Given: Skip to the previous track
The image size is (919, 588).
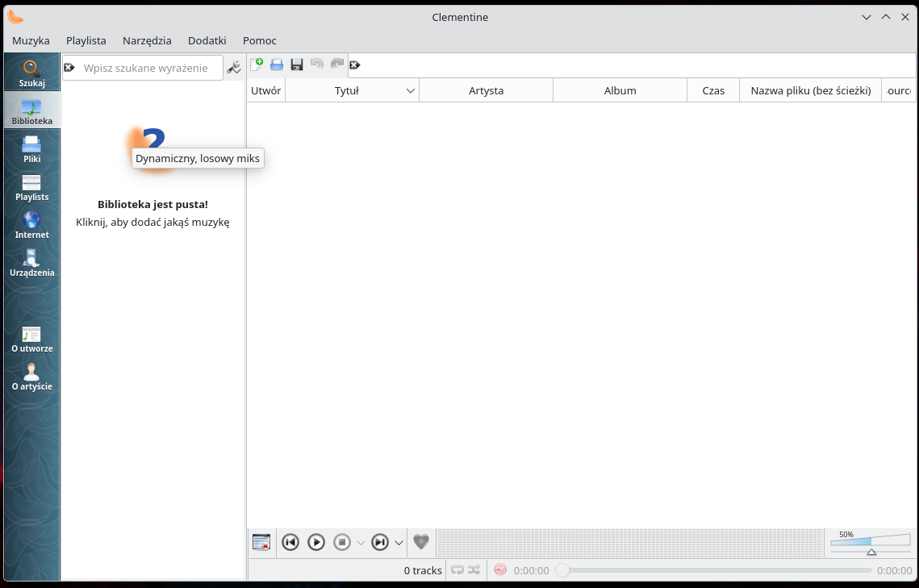Looking at the screenshot, I should pos(290,542).
